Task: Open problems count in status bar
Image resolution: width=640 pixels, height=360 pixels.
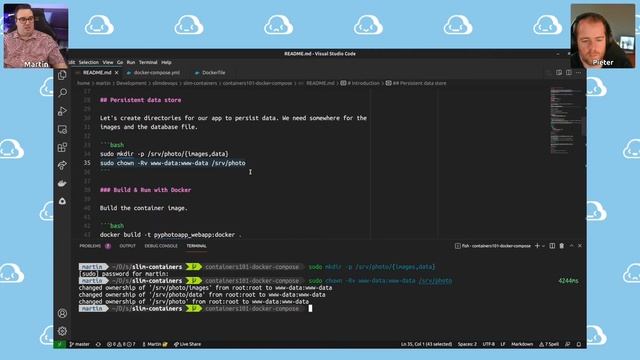Action: point(121,344)
